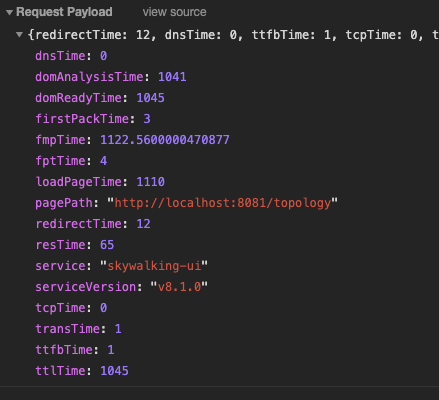Viewport: 439px width, 400px height.
Task: Click the domReadyTime value 1045
Action: point(150,98)
